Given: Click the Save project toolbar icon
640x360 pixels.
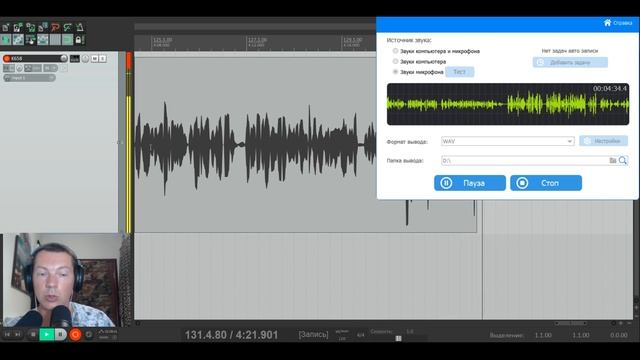Looking at the screenshot, I should [30, 28].
